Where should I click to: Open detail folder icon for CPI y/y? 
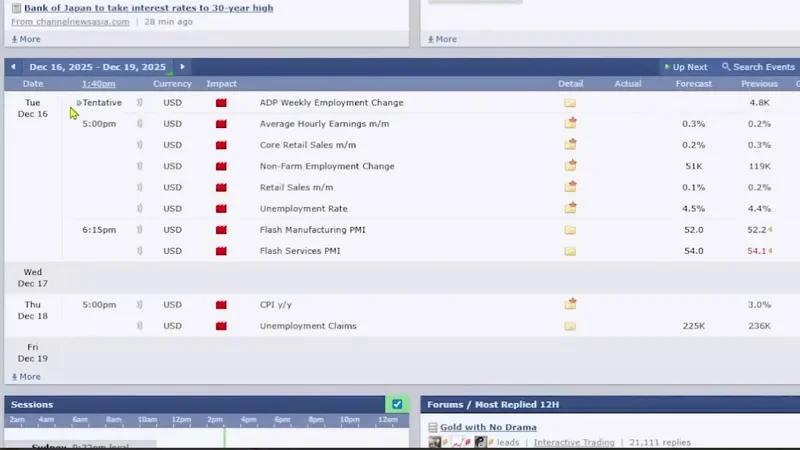tap(570, 305)
